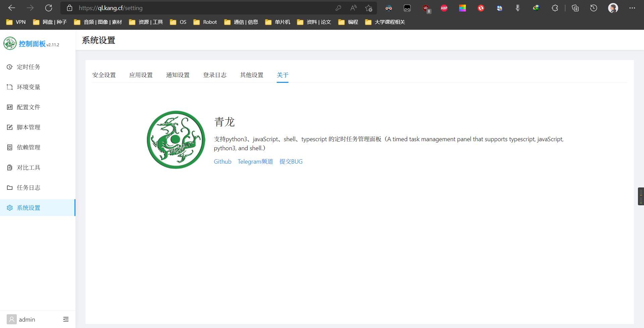This screenshot has width=644, height=328.
Task: Open 定时任务 in the sidebar
Action: (38, 67)
